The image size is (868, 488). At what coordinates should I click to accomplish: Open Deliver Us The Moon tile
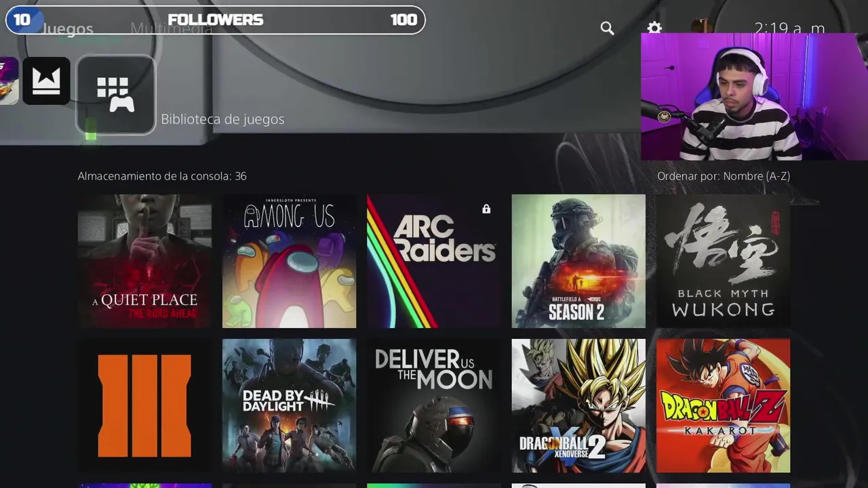click(433, 405)
